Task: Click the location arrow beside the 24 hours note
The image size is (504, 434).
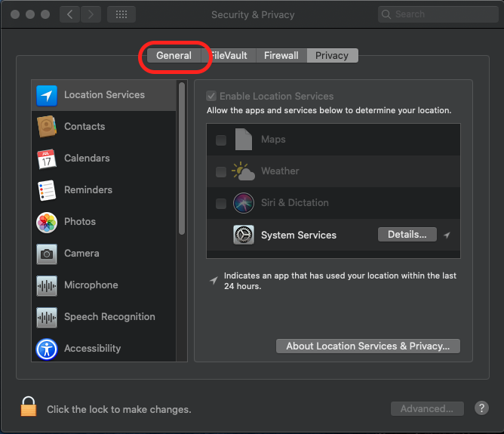Action: [214, 280]
